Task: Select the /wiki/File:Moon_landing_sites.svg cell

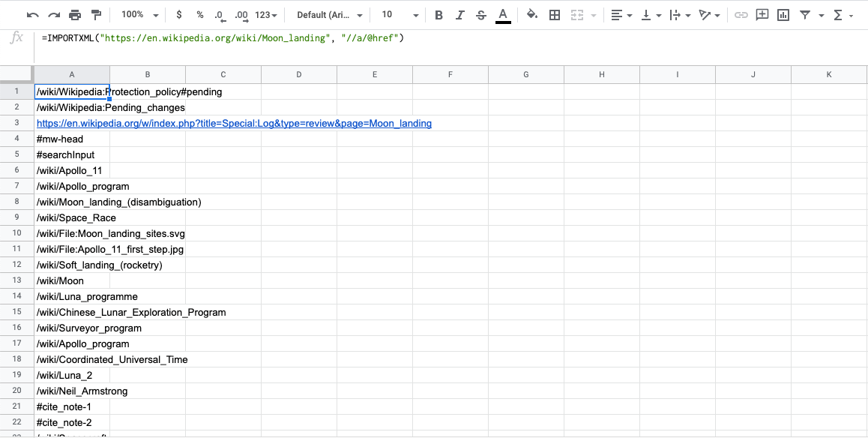Action: pos(72,234)
